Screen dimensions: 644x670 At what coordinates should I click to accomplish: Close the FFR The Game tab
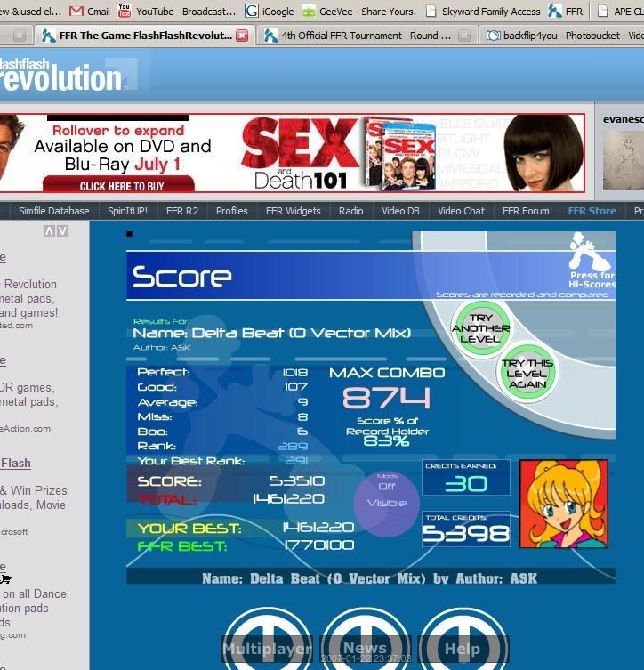(244, 36)
